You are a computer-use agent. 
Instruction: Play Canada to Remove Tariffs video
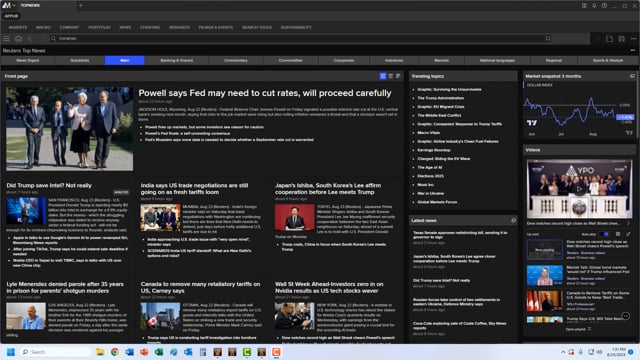(x=544, y=301)
